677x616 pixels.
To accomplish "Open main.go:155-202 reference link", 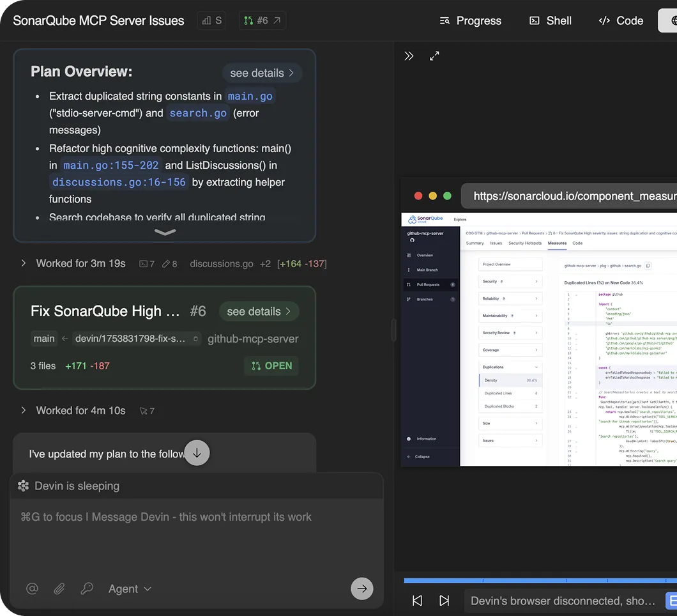I will pos(110,166).
